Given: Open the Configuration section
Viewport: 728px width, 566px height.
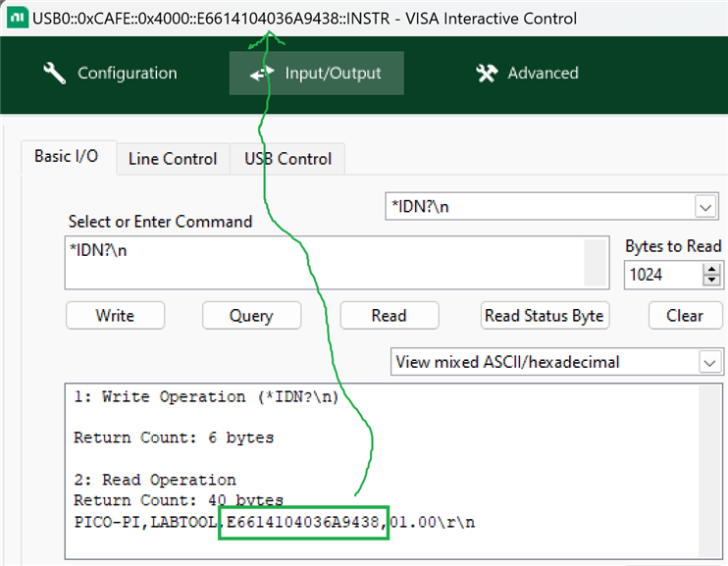Looking at the screenshot, I should 110,74.
